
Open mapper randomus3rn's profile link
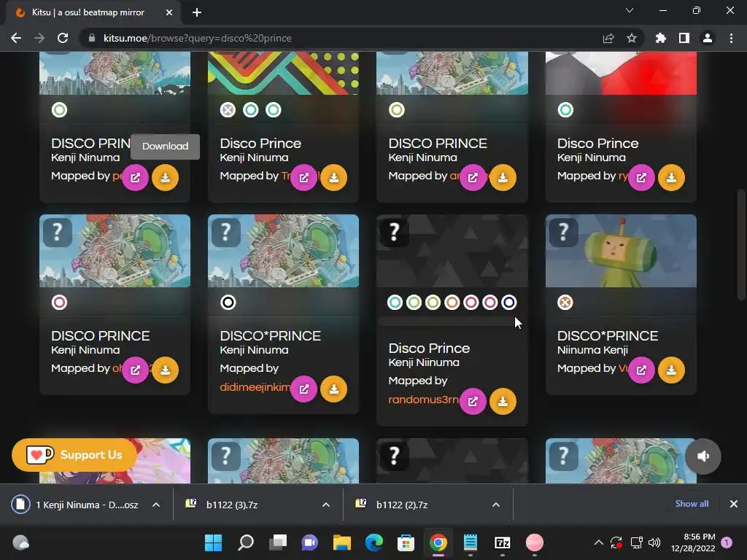[424, 400]
